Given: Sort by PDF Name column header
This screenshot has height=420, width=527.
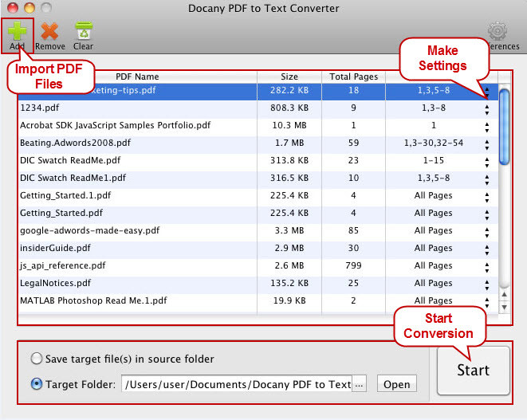Looking at the screenshot, I should point(136,77).
